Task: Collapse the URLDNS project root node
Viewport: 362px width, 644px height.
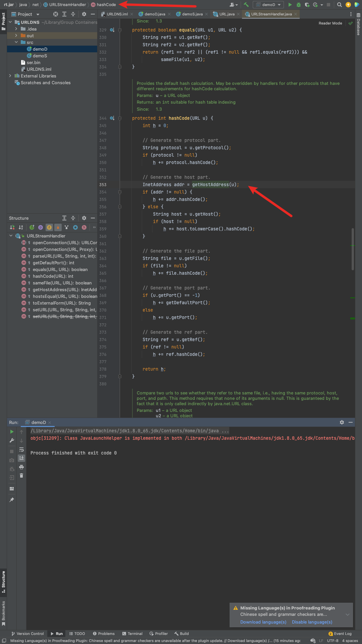Action: 10,22
